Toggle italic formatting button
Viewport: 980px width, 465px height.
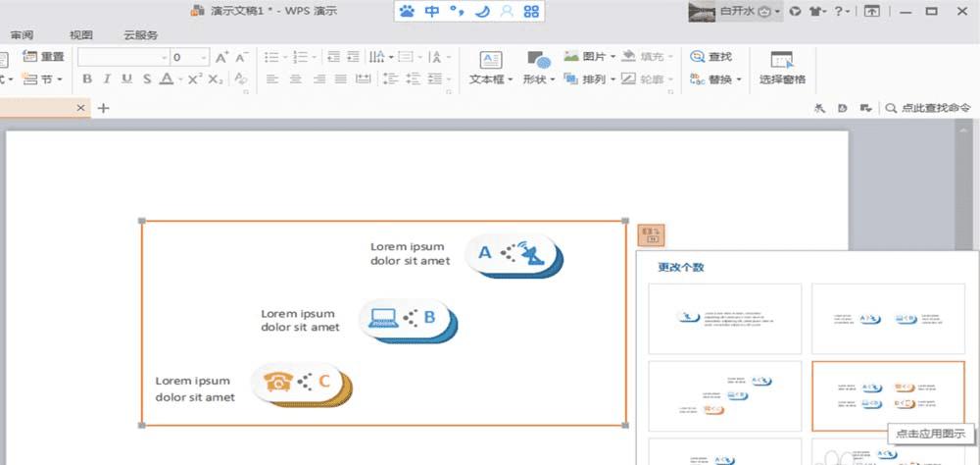[x=107, y=78]
